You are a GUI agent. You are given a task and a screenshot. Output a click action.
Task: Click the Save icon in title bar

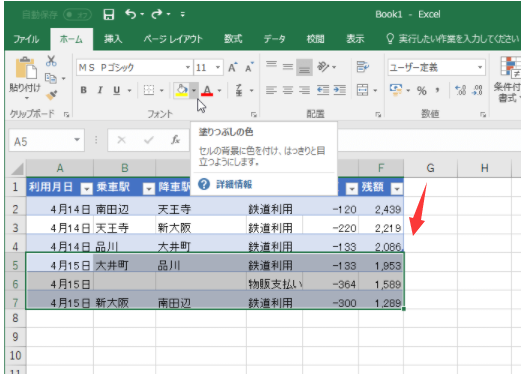point(109,14)
